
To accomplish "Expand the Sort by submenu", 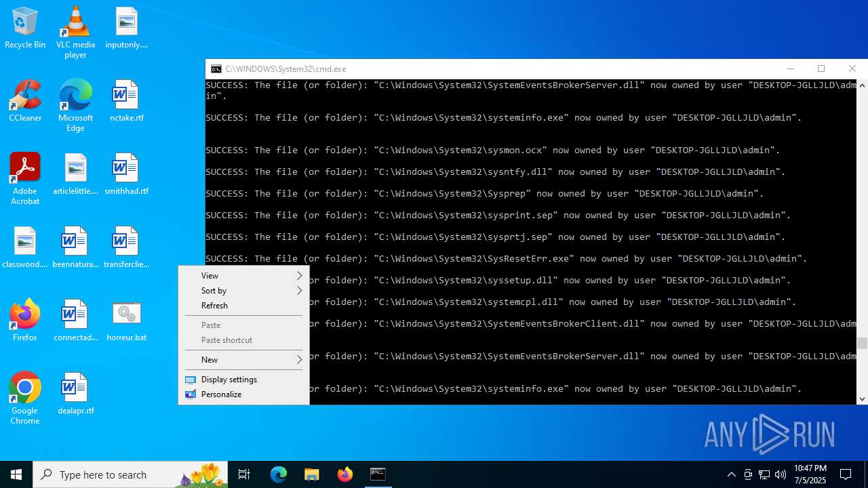I will point(243,290).
